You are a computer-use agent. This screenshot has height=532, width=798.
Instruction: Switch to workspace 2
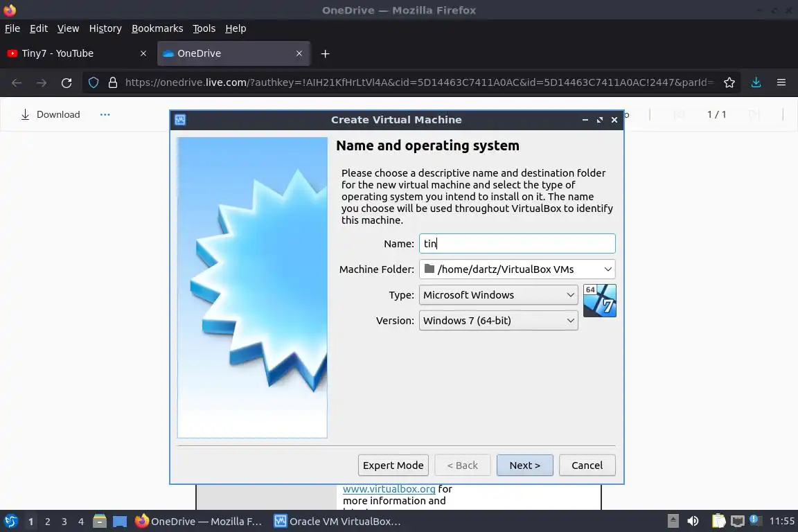point(47,522)
